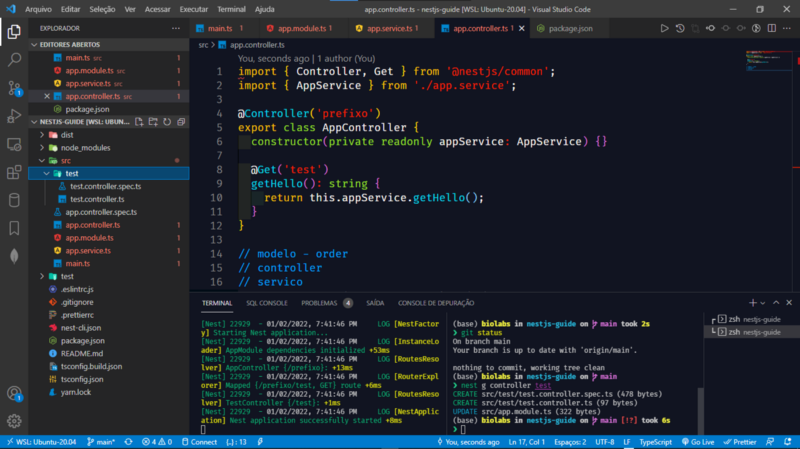Click WSL: Ubuntu-20.04 remote indicator

tap(41, 442)
